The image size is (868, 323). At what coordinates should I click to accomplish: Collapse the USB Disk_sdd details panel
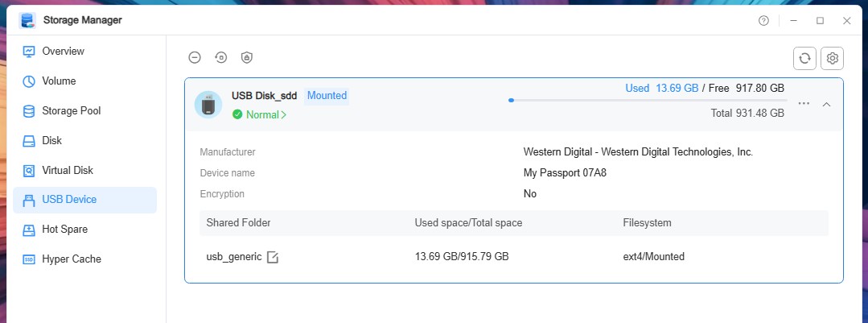826,104
